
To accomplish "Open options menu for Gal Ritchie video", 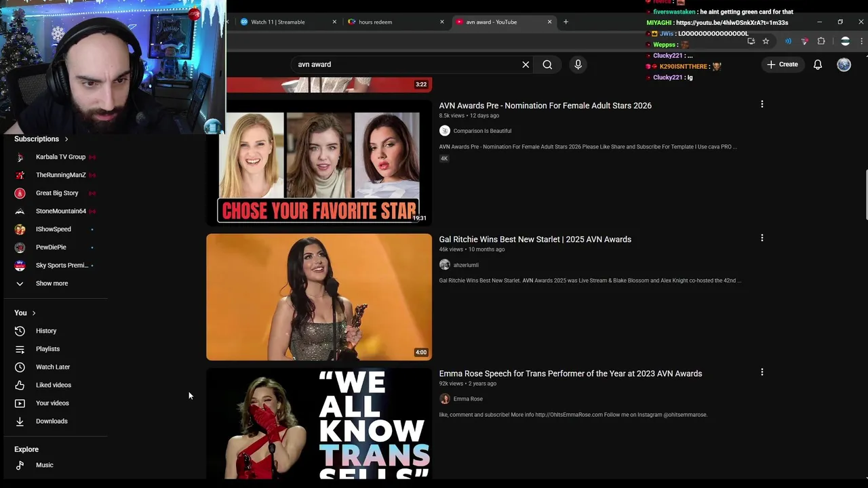I will [x=762, y=238].
